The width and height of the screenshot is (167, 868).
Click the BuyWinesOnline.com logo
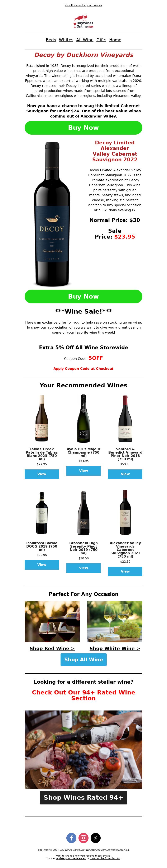pos(83,22)
